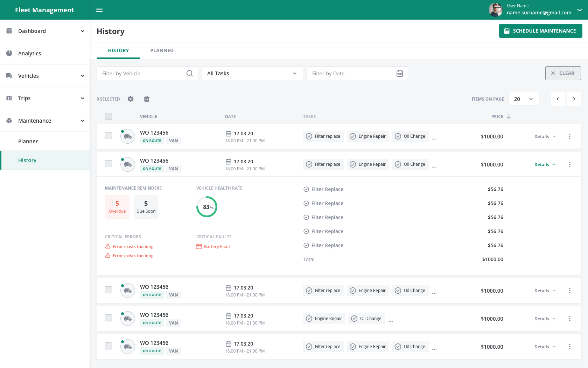Click the Schedule Maintenance button
The width and height of the screenshot is (588, 368).
[x=540, y=31]
